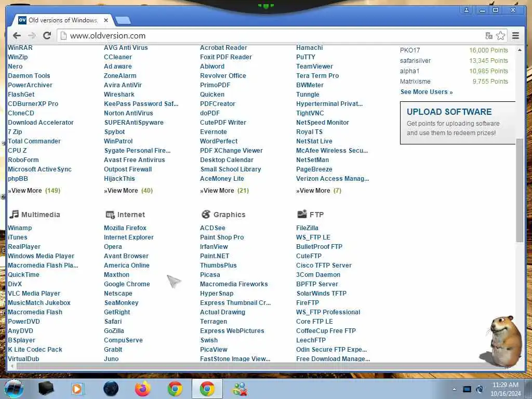Click See More Users link
This screenshot has height=399, width=532.
[427, 92]
